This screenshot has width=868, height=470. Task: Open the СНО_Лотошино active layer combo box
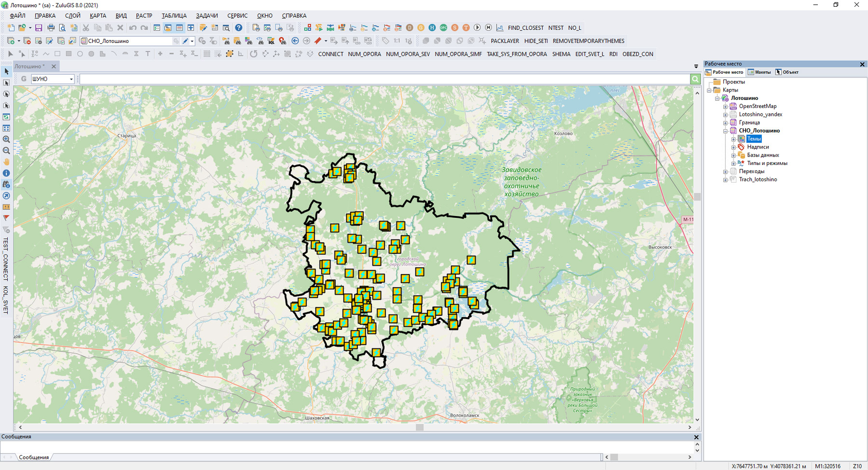(x=191, y=41)
